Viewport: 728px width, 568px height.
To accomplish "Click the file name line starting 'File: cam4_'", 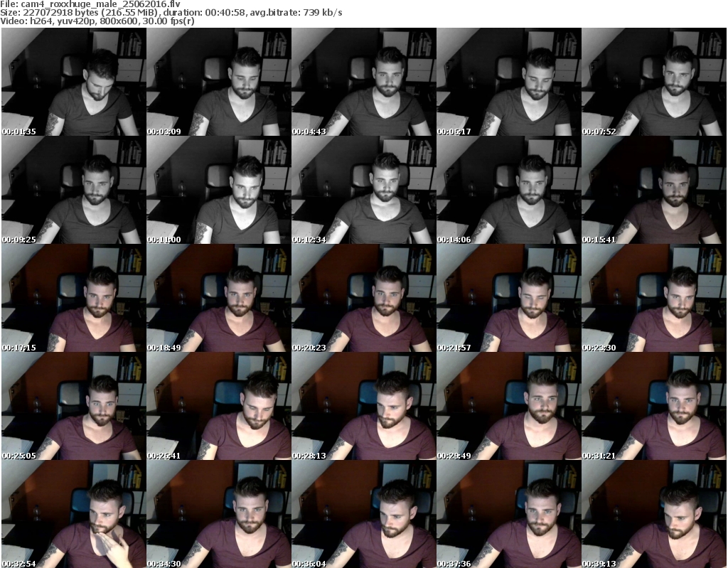I will (90, 4).
